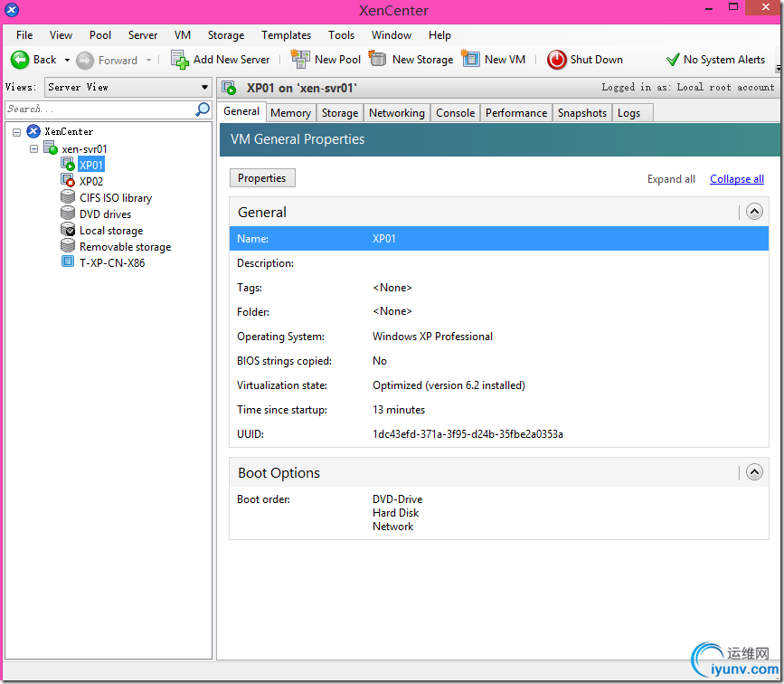Open the Templates menu

tap(286, 35)
